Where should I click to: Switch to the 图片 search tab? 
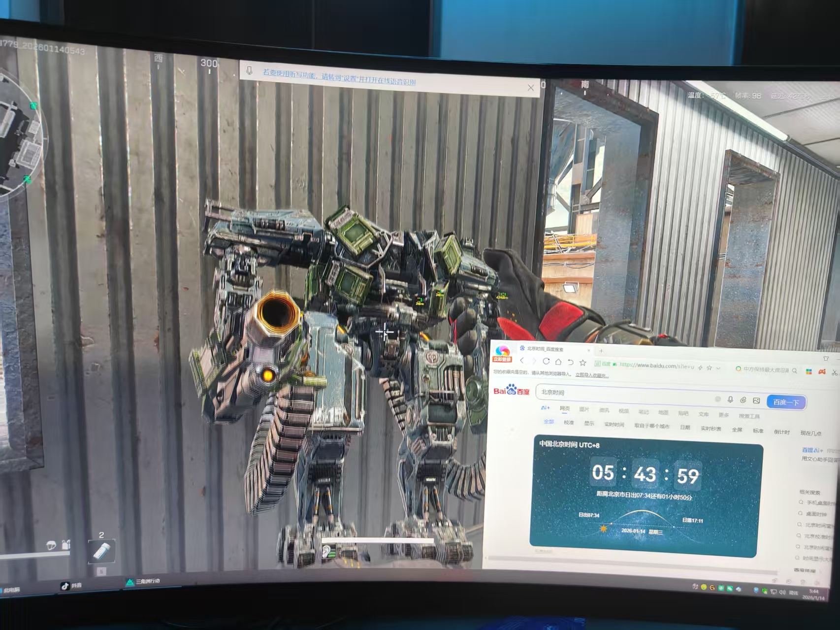point(584,409)
